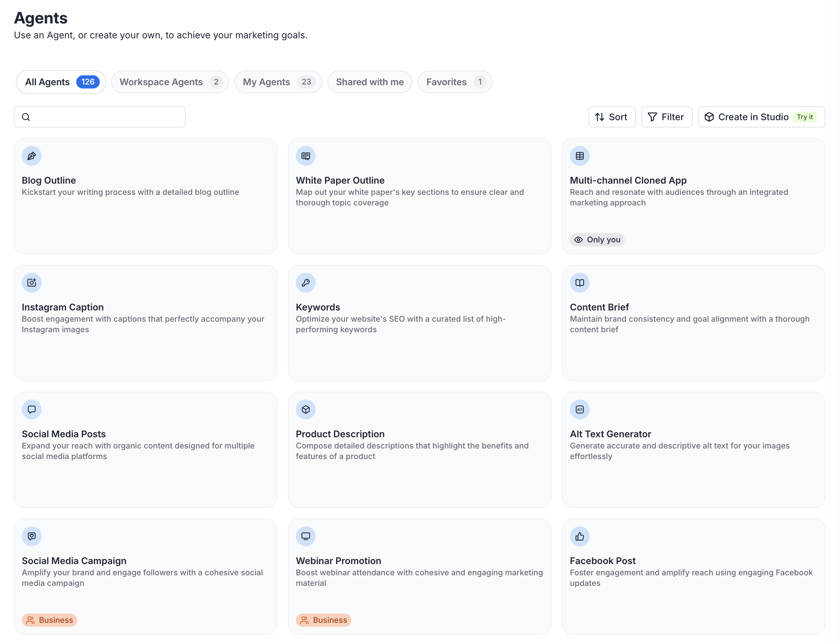Screen dimensions: 840x642
Task: Select the Shared with me tab
Action: point(369,82)
